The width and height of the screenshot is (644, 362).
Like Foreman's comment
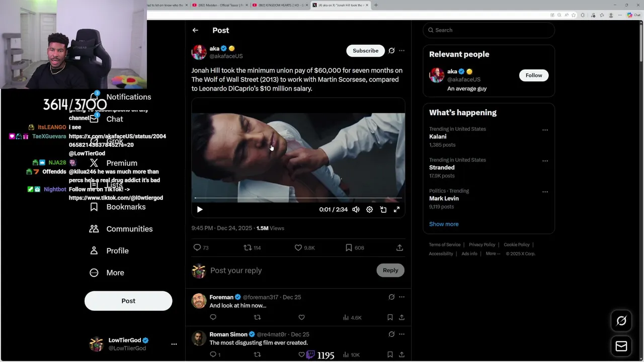(301, 317)
